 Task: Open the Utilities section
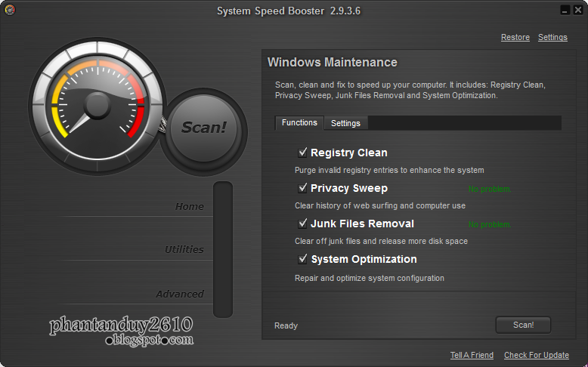click(x=184, y=250)
